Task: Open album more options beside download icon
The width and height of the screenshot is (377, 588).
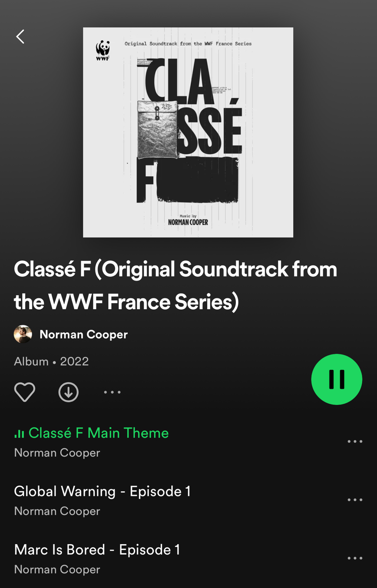Action: [112, 392]
